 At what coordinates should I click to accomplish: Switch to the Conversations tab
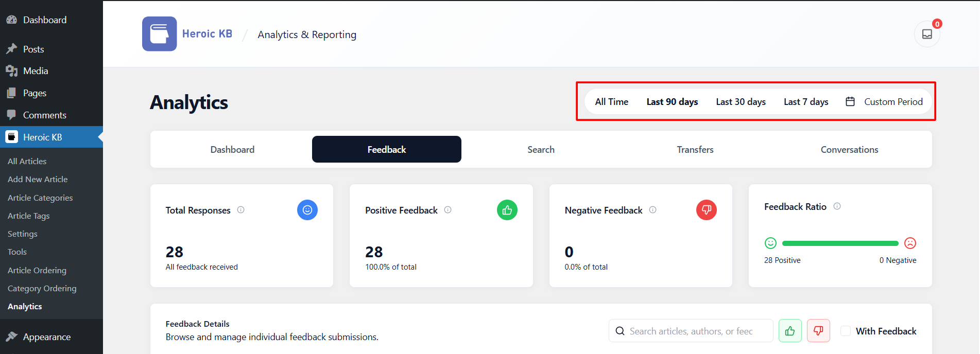[849, 149]
